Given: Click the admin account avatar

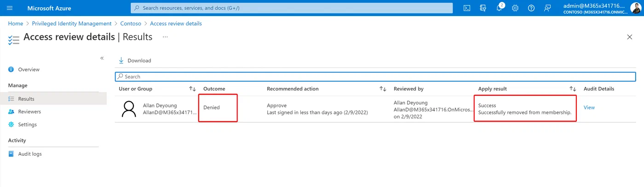Looking at the screenshot, I should point(635,8).
